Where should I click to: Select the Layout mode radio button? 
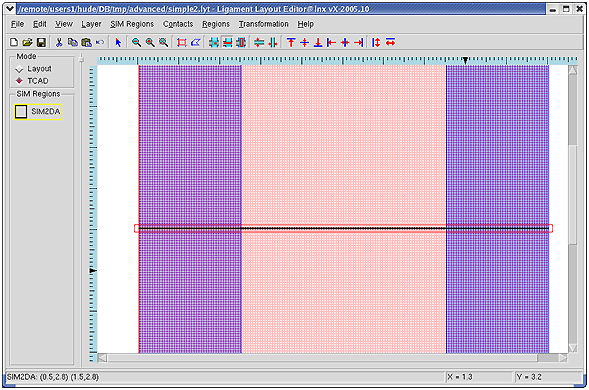point(19,69)
